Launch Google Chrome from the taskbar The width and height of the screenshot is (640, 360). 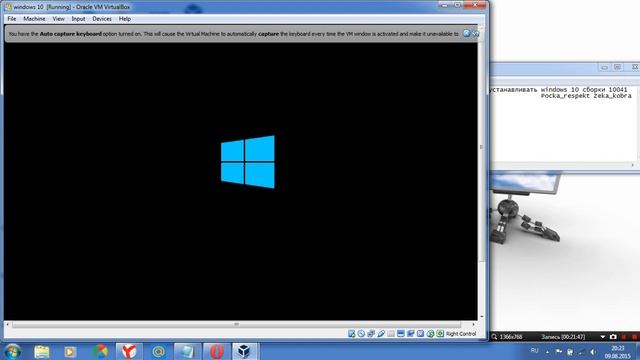[100, 351]
